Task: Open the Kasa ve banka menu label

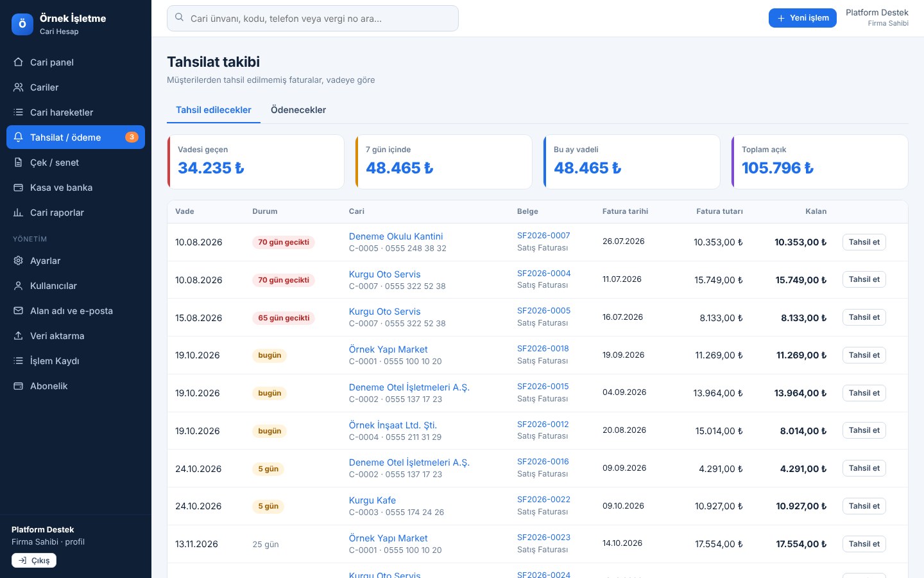Action: click(61, 188)
